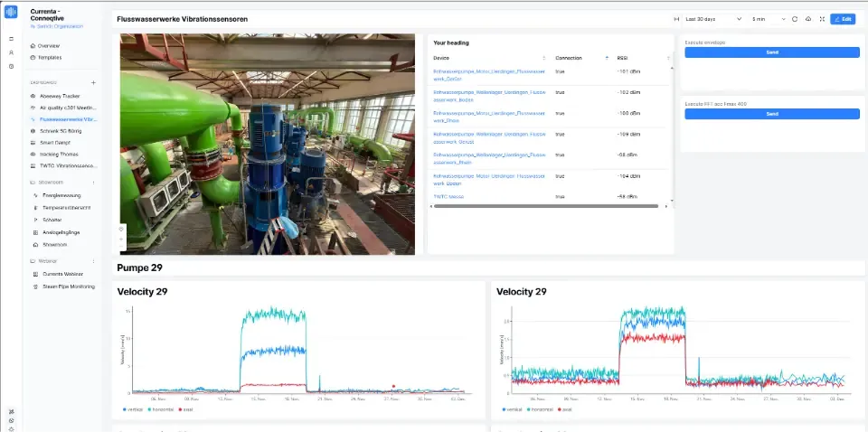This screenshot has height=432, width=868.
Task: Sort the table by Connection column
Action: click(x=606, y=58)
